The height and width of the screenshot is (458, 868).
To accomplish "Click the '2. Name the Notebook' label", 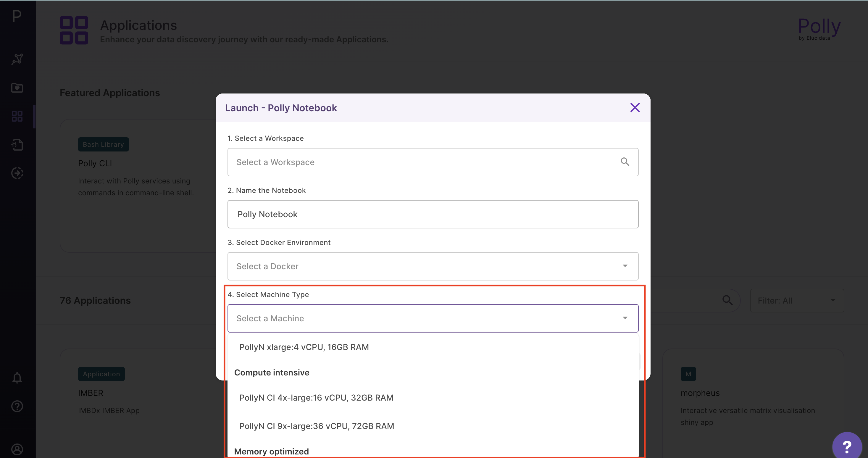I will click(x=267, y=191).
